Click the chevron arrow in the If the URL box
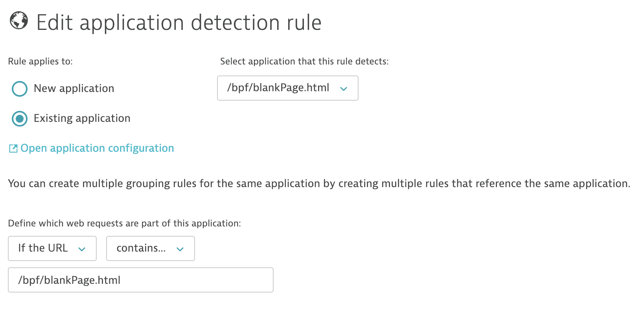Screen dimensions: 644x309 [82, 249]
